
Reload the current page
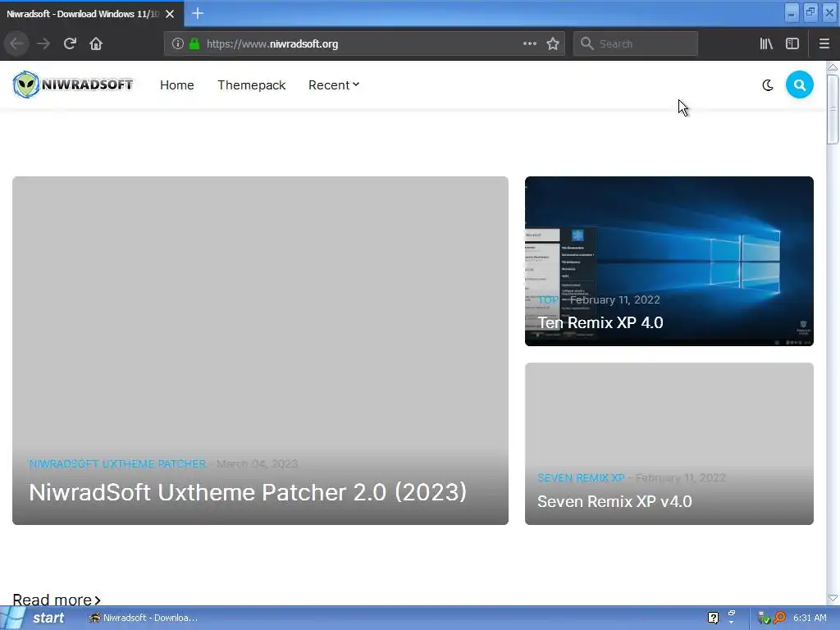tap(70, 43)
